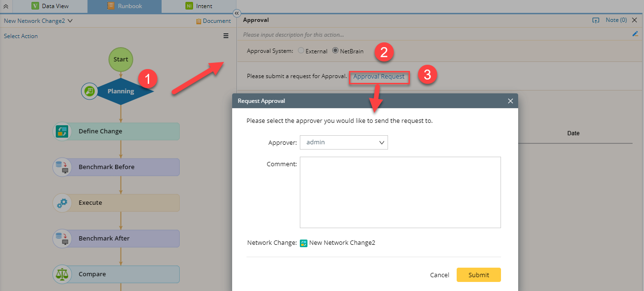Click the Compare scales icon

(x=61, y=274)
